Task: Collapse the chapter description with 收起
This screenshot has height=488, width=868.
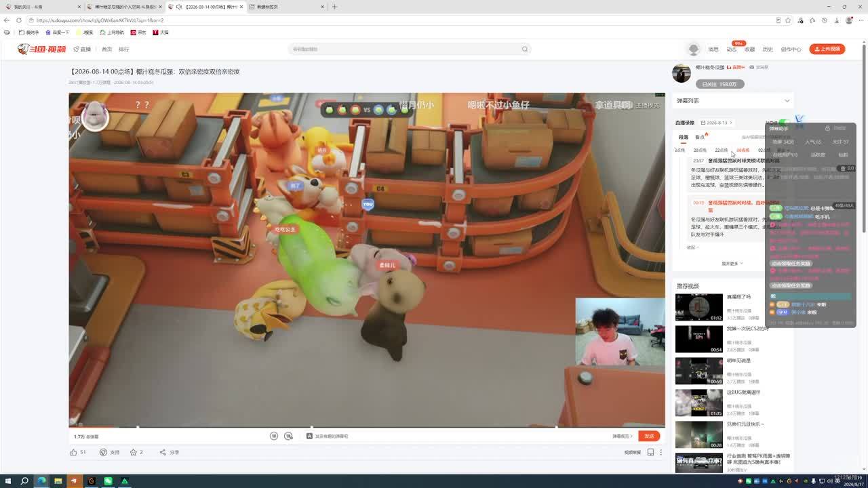Action: point(692,247)
